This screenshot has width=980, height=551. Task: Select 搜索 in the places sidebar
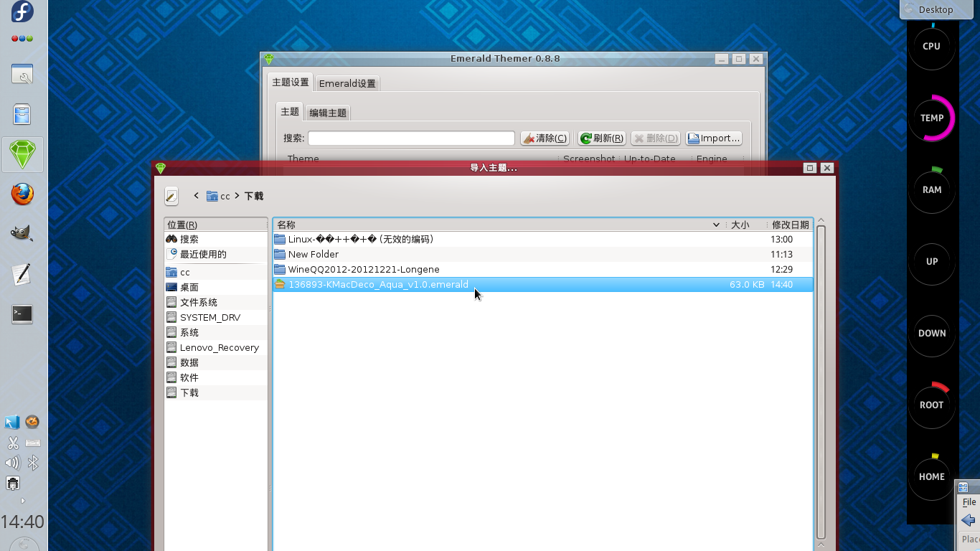click(216, 239)
